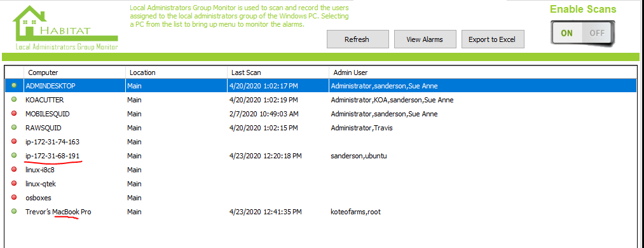Image resolution: width=644 pixels, height=248 pixels.
Task: Click Export to Excel button
Action: click(x=493, y=39)
